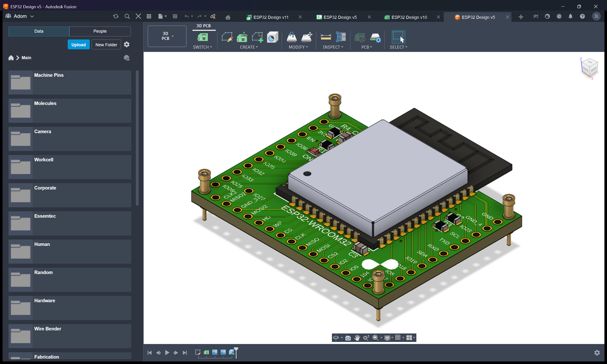Open the File menu dropdown
This screenshot has width=607, height=364.
[163, 16]
